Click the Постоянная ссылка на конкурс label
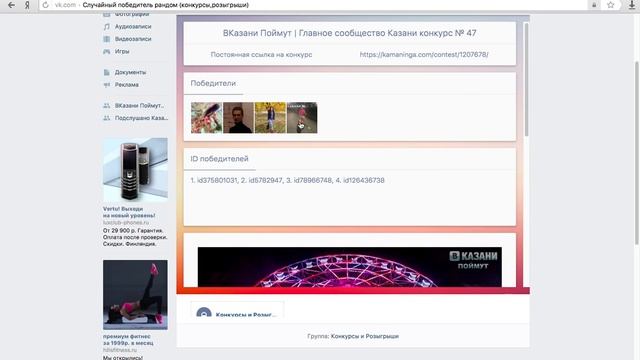The height and width of the screenshot is (360, 640). (261, 54)
